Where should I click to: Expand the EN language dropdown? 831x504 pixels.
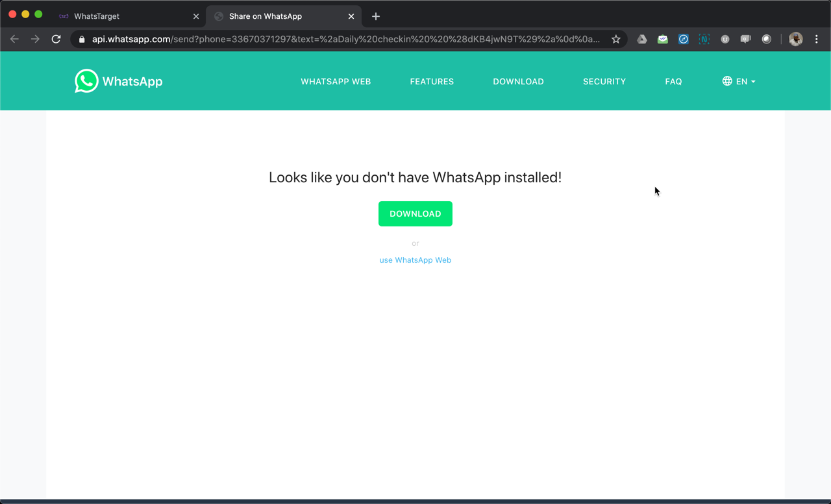(739, 81)
